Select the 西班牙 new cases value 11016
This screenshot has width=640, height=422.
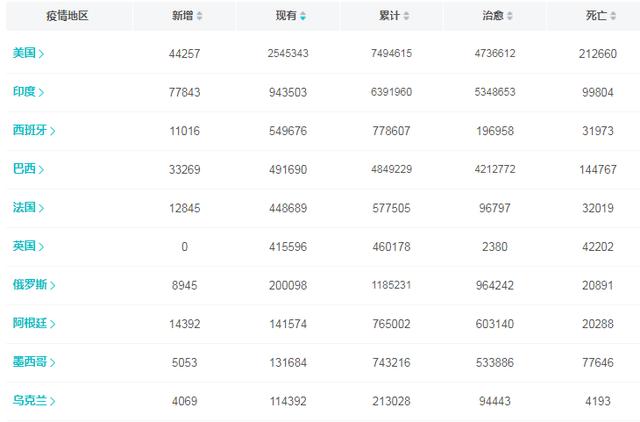(x=184, y=131)
